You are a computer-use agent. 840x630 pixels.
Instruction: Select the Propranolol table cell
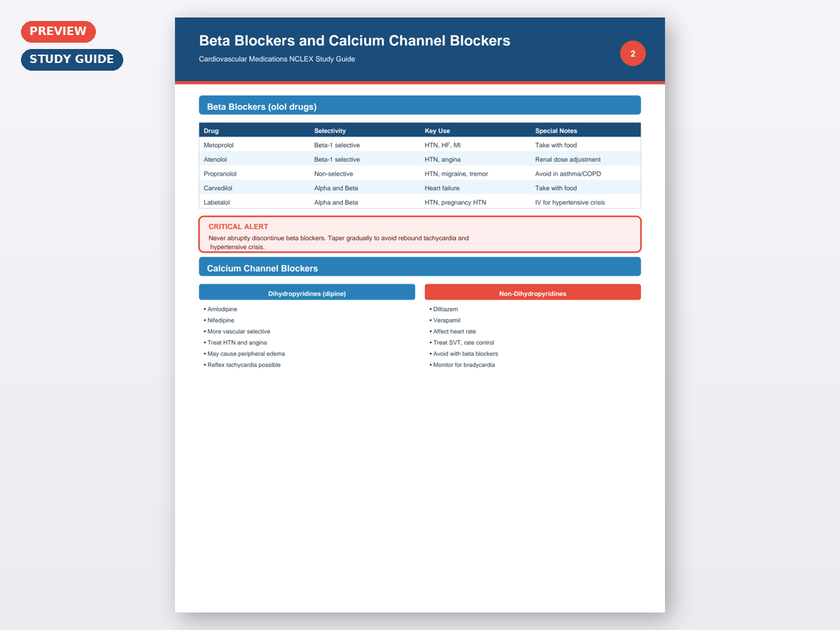[x=220, y=174]
